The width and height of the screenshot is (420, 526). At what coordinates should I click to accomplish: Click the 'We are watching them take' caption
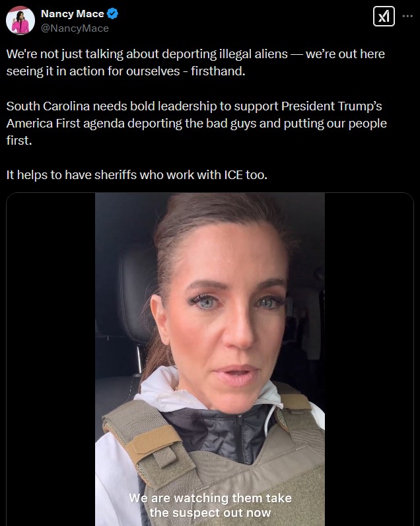tap(210, 498)
